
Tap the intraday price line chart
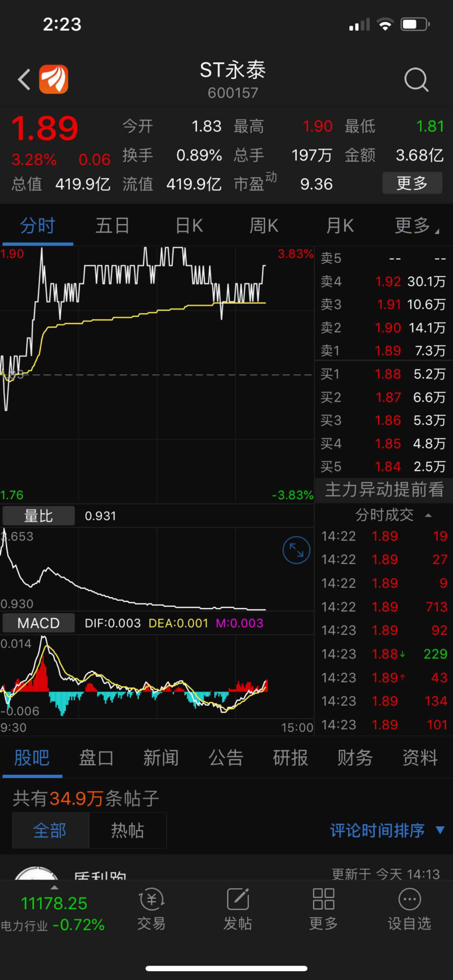click(x=157, y=375)
